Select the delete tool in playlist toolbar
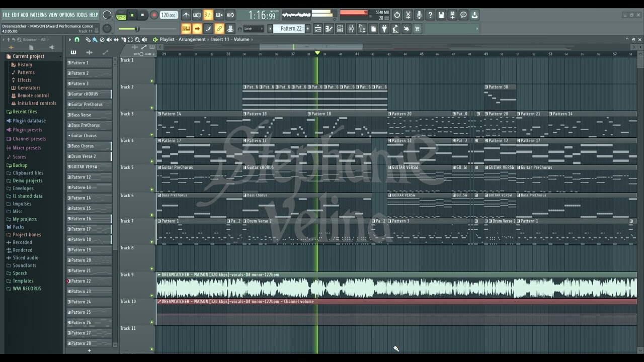 click(102, 40)
